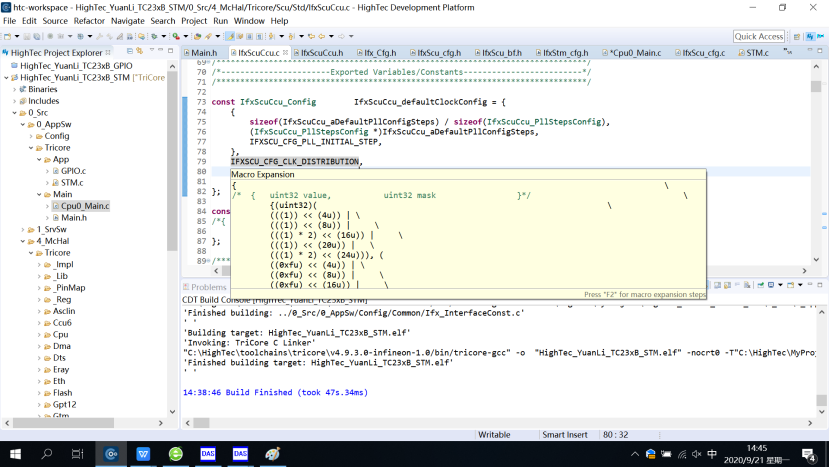This screenshot has width=830, height=467.
Task: Click the Save toolbar icon
Action: tap(26, 37)
